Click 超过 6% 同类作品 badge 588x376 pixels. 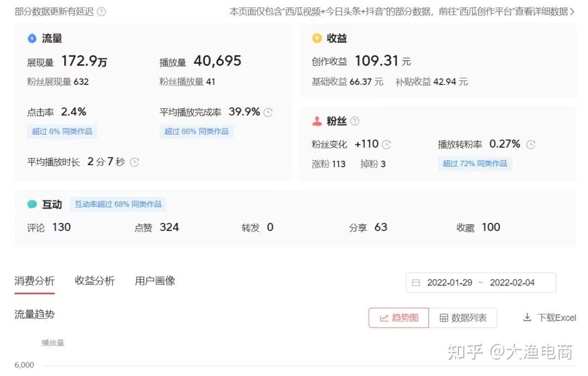click(62, 131)
